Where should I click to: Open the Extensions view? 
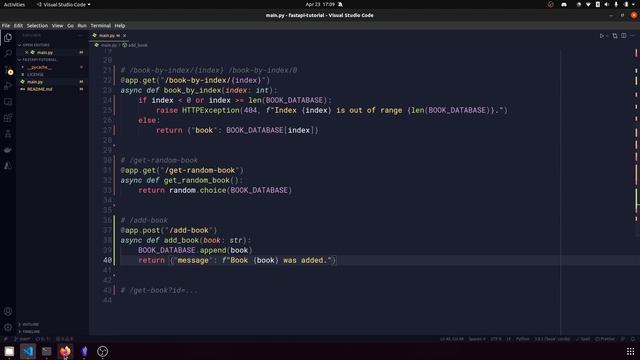(x=8, y=118)
